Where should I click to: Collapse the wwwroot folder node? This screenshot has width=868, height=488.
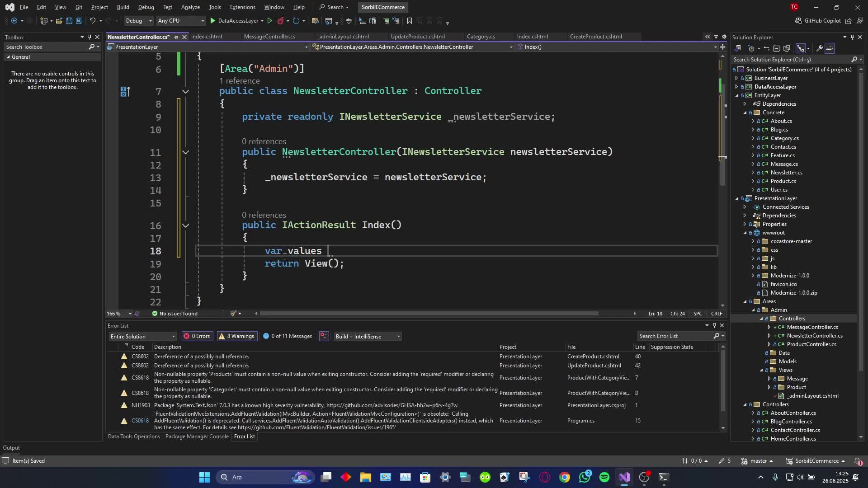745,233
